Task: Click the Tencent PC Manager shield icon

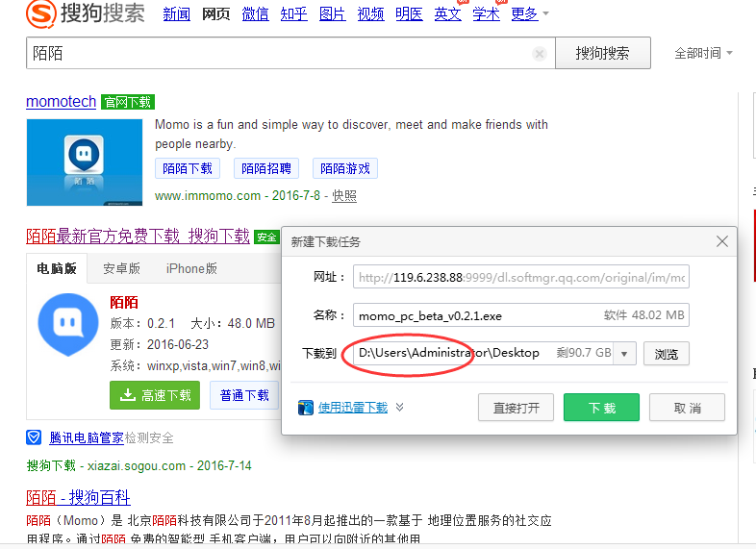Action: coord(34,437)
